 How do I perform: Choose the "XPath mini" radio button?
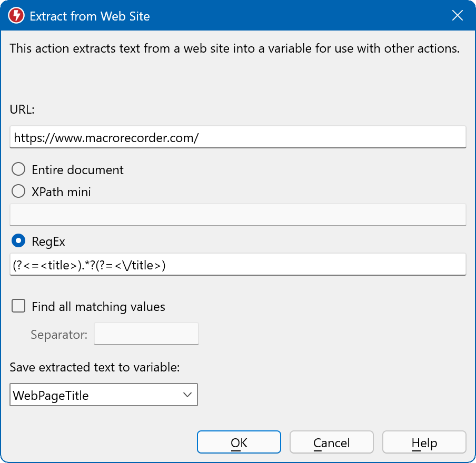coord(18,192)
